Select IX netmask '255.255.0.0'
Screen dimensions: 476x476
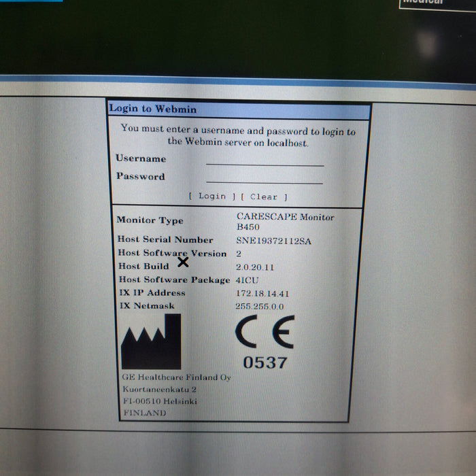(259, 306)
